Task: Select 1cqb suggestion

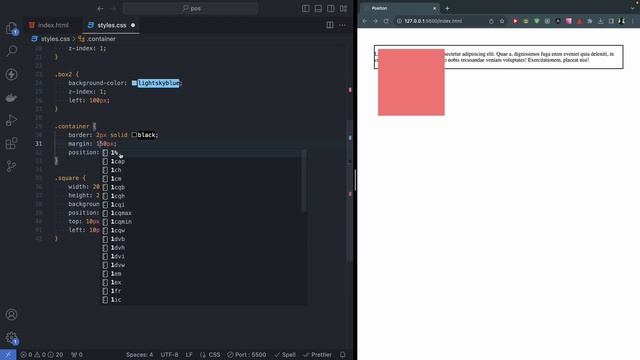Action: (x=204, y=187)
